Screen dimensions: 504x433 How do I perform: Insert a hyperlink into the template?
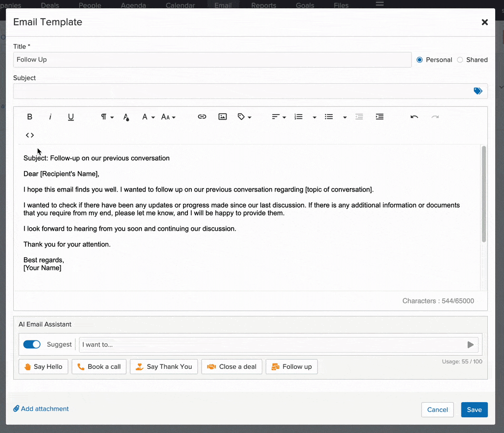click(202, 117)
